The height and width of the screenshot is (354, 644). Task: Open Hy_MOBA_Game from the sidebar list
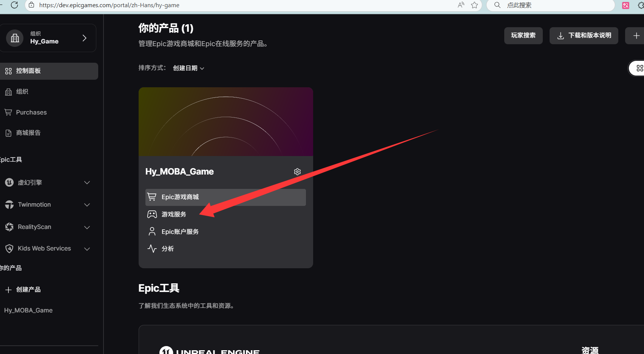click(28, 310)
